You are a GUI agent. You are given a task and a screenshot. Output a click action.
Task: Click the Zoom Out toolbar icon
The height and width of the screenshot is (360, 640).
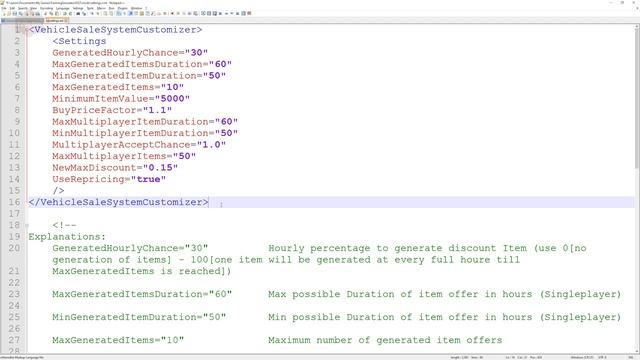pos(98,13)
